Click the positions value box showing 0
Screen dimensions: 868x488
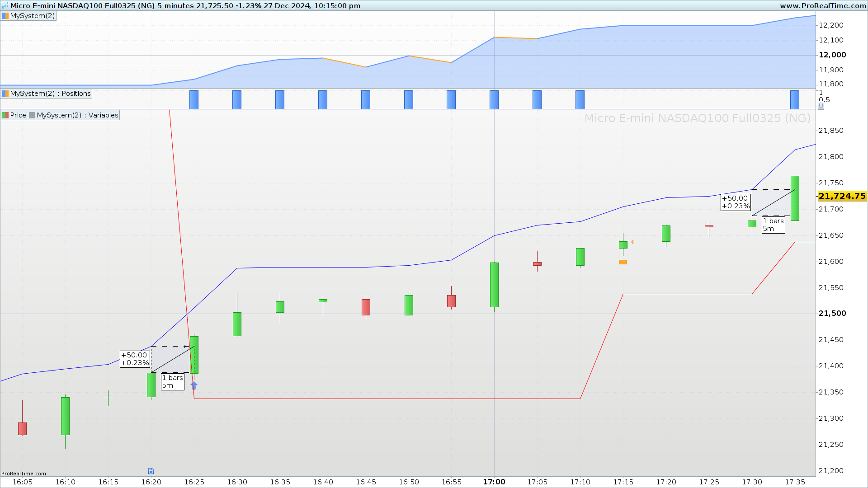pos(821,105)
